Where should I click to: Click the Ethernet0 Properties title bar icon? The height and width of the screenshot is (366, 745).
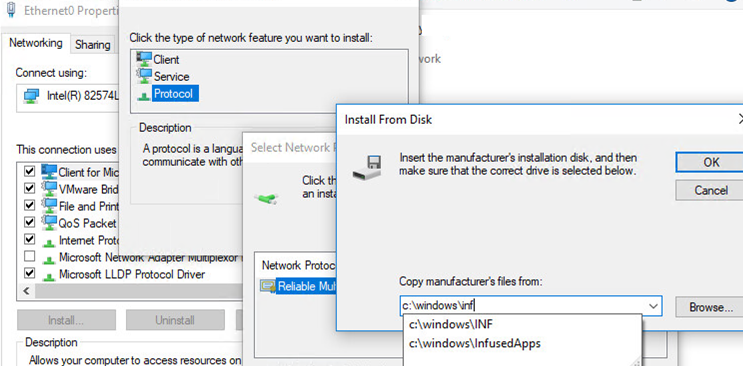coord(11,9)
